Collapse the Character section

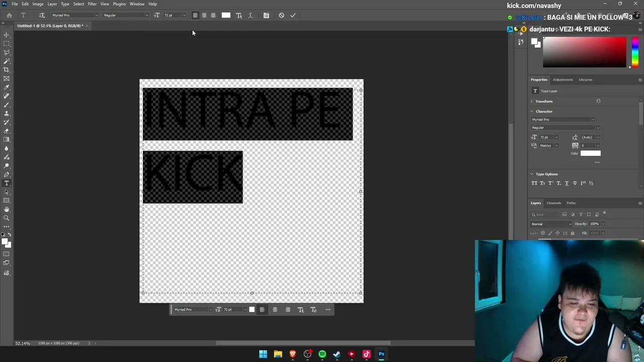point(532,112)
